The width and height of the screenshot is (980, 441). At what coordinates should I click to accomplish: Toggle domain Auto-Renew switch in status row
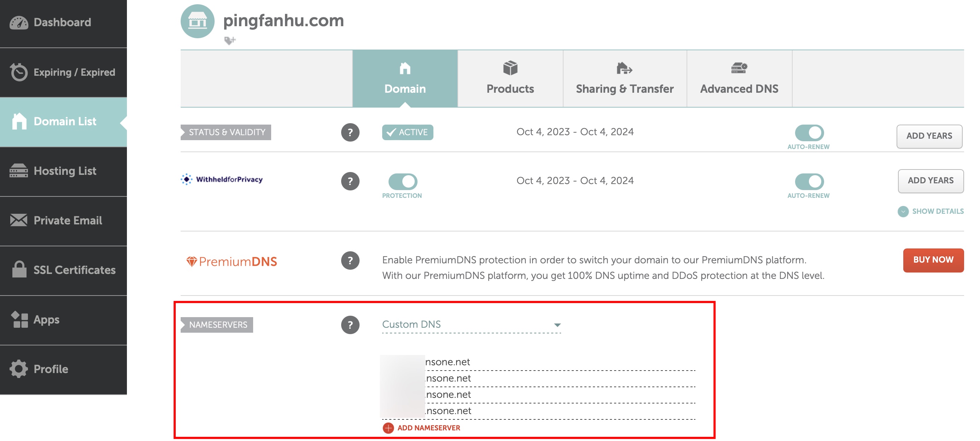click(x=809, y=132)
